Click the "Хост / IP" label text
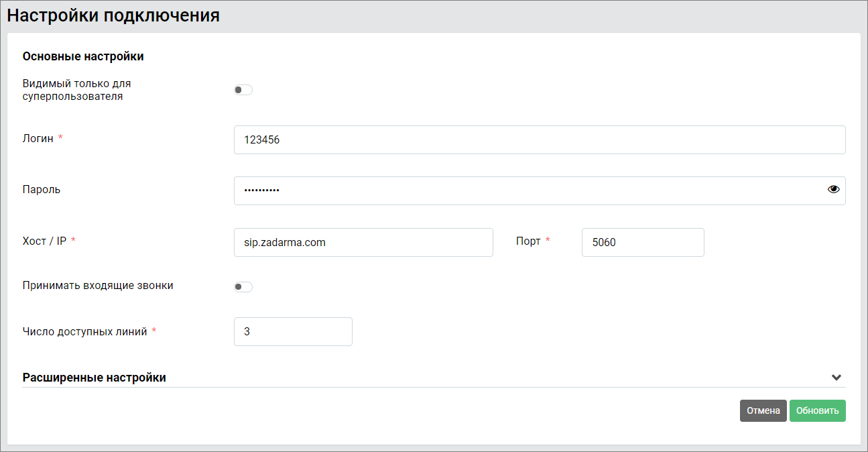This screenshot has width=868, height=452. pos(44,241)
